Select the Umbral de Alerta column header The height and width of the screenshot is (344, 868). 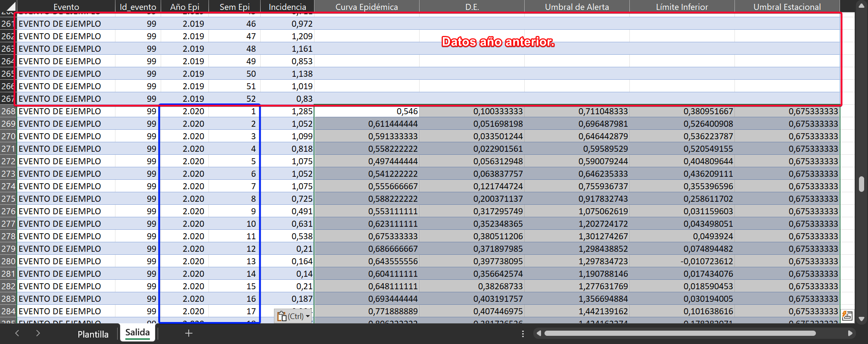click(577, 6)
